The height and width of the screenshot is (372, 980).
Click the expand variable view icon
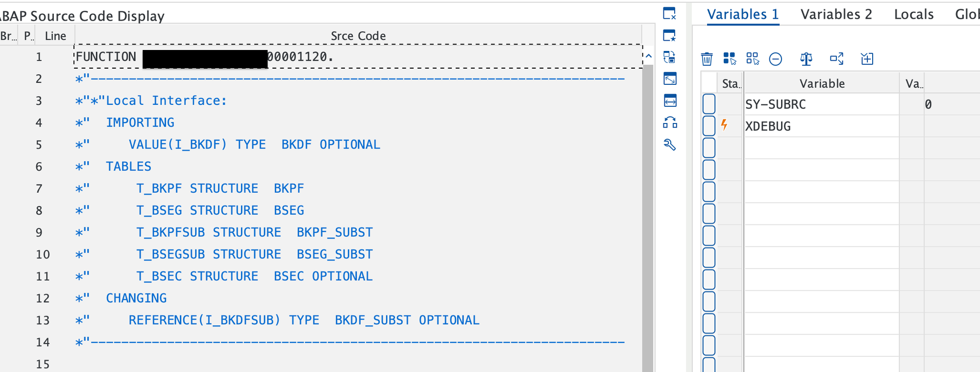tap(836, 59)
